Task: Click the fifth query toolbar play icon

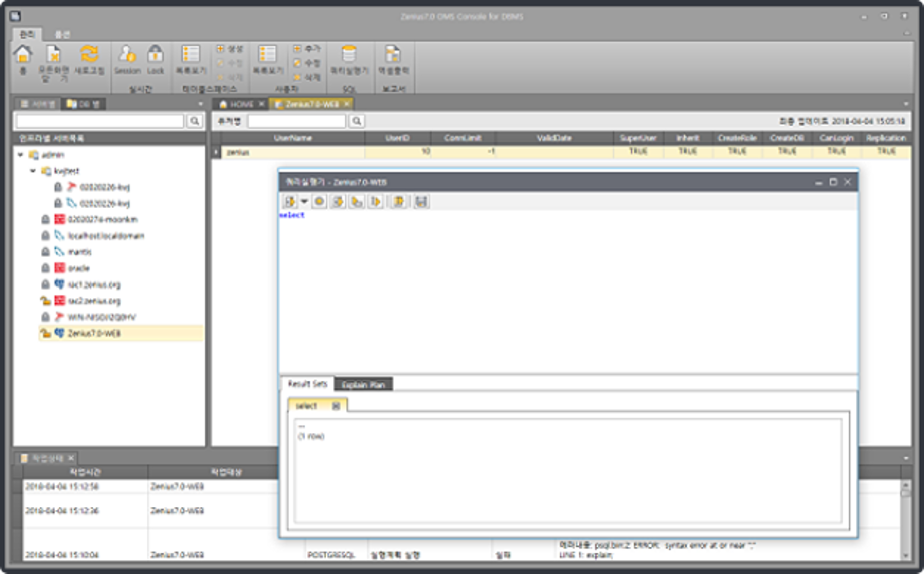Action: pyautogui.click(x=376, y=201)
